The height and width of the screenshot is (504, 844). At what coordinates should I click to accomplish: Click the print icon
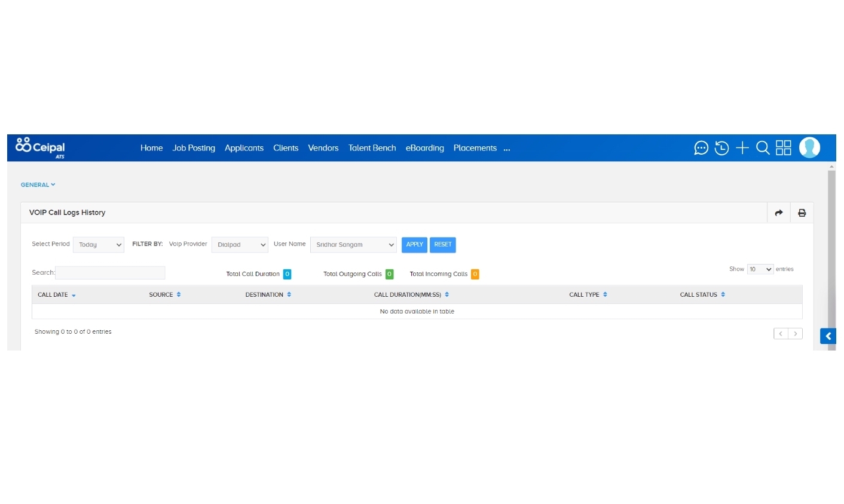click(x=802, y=213)
